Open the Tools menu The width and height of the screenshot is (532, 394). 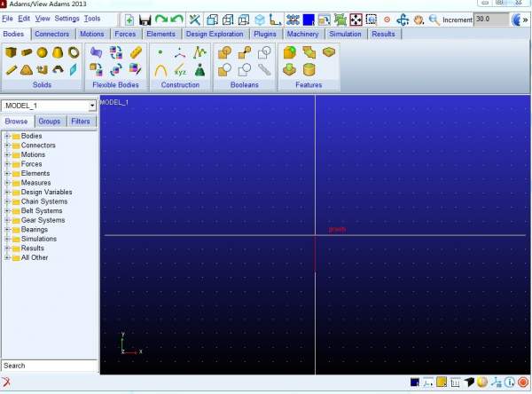[92, 19]
